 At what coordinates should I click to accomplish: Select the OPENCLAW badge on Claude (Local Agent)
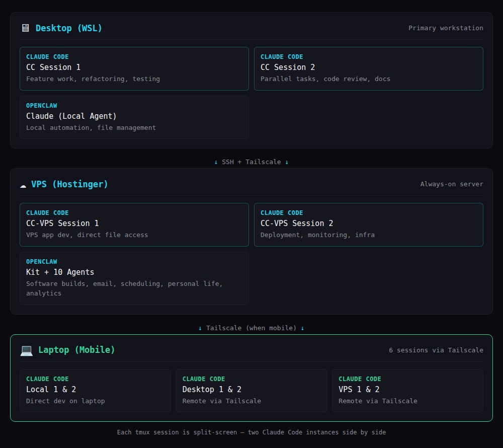point(42,106)
